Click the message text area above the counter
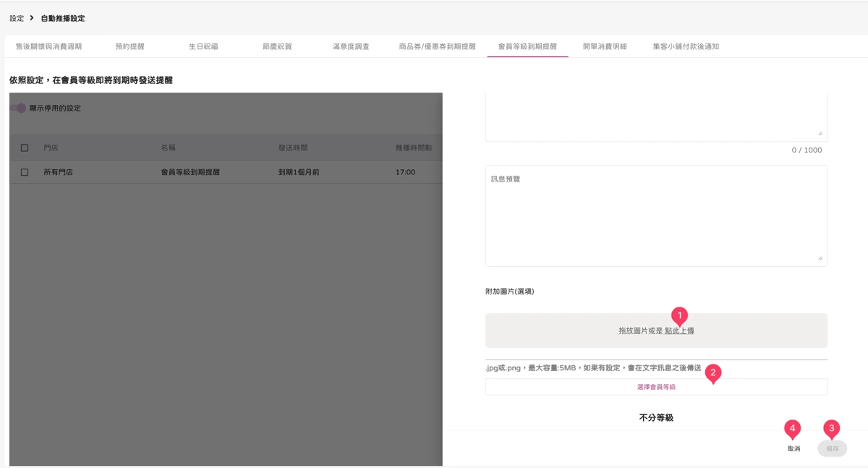 click(656, 116)
